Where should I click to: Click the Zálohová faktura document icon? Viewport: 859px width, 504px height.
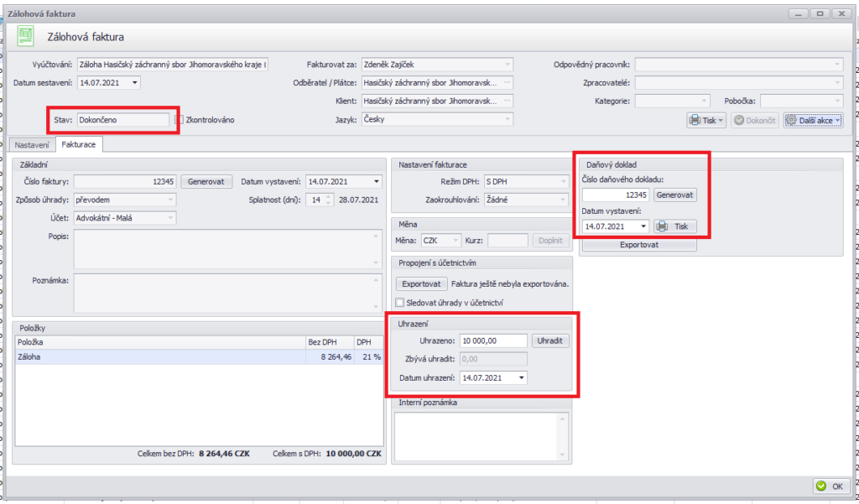pos(27,36)
